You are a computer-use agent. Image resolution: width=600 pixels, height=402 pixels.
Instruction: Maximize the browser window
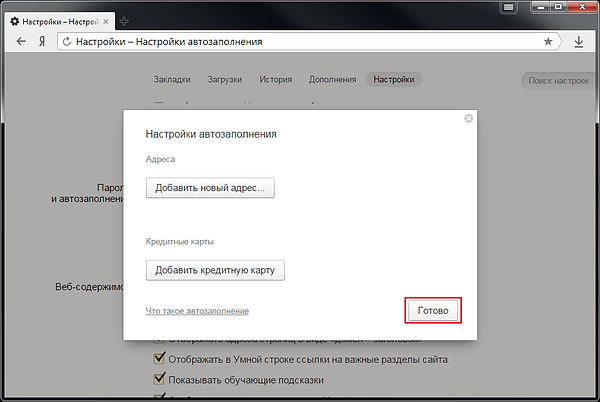click(558, 7)
